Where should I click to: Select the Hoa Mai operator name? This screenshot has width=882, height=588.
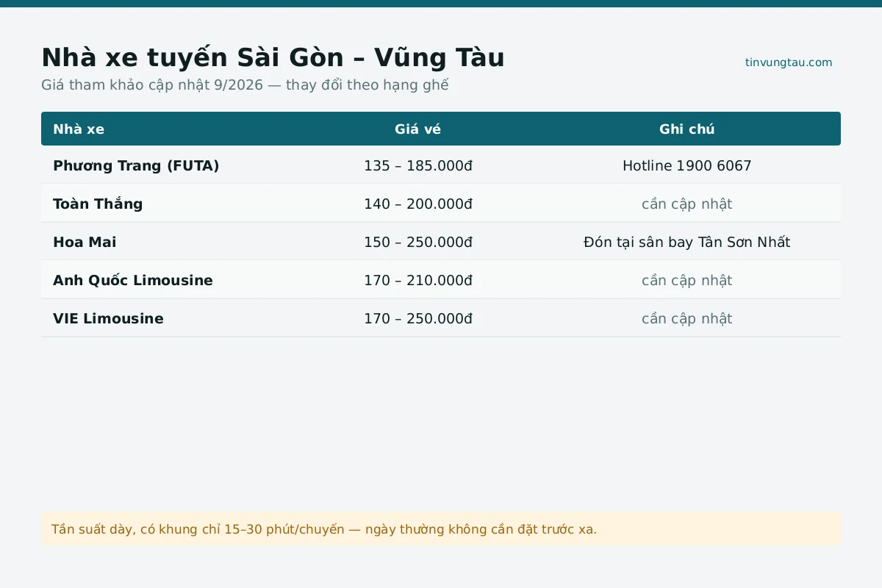[x=85, y=243]
